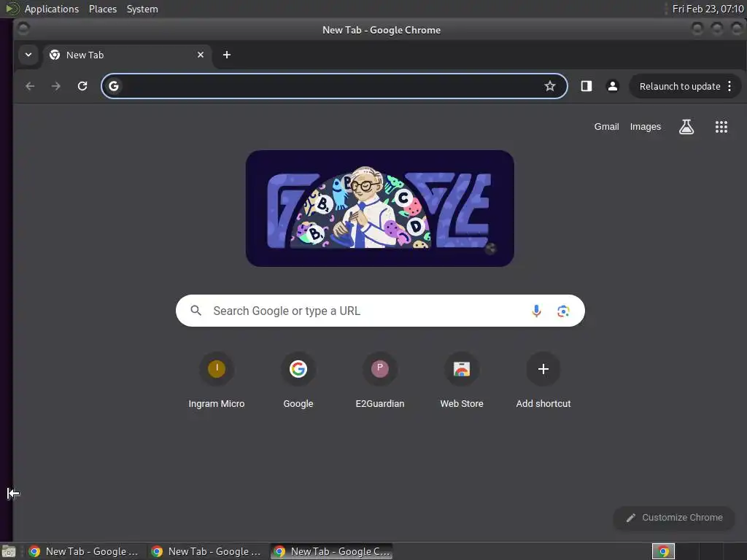Open the profile avatar menu
The image size is (747, 560).
click(613, 86)
